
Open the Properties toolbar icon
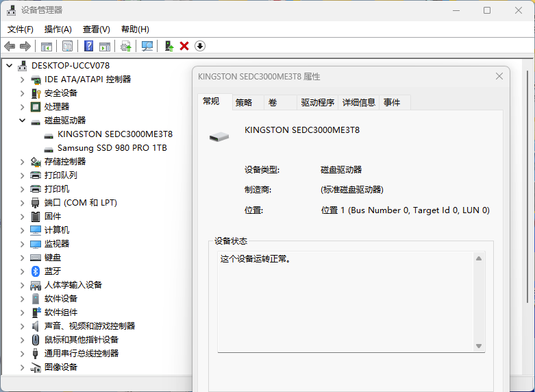[x=68, y=46]
